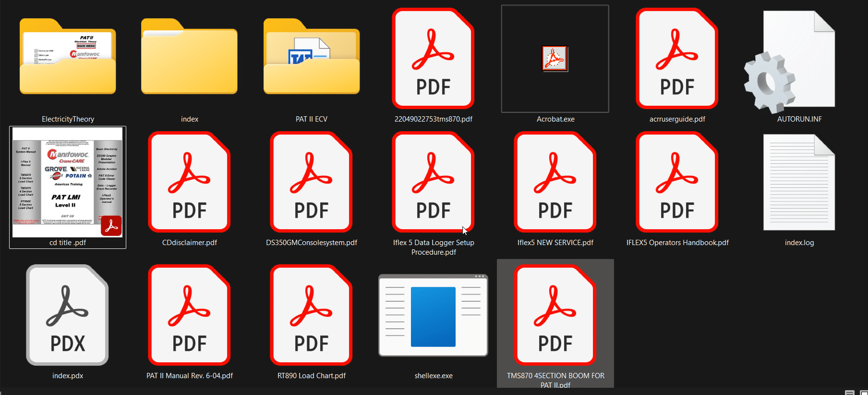The height and width of the screenshot is (395, 868).
Task: Click the "cd title .pdf" file name
Action: (68, 243)
